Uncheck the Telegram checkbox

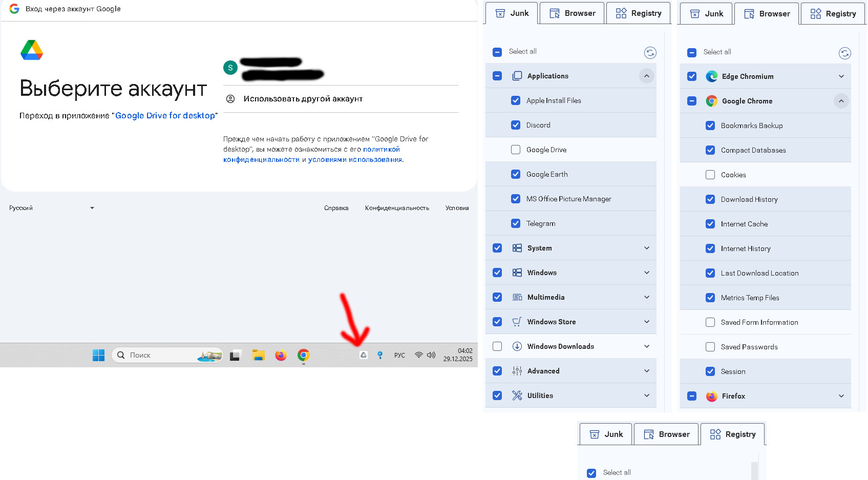point(516,223)
